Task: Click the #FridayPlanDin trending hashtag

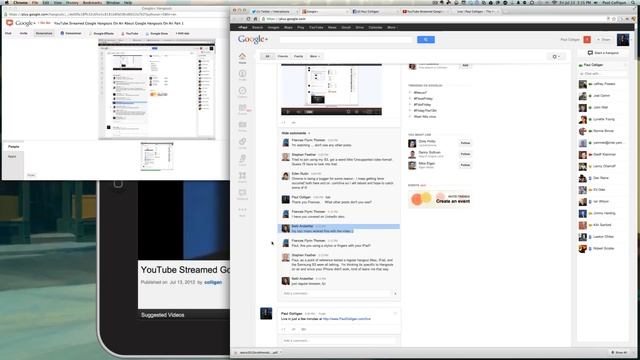Action: pos(425,111)
